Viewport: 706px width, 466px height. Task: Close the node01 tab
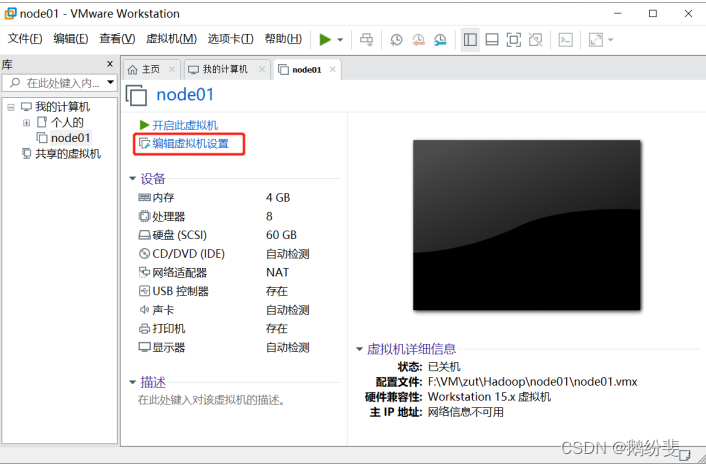click(333, 69)
